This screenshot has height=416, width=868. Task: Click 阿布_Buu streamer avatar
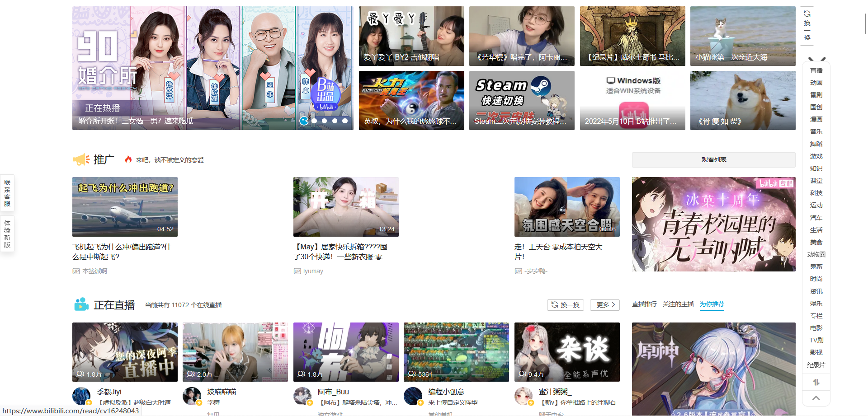coord(302,396)
